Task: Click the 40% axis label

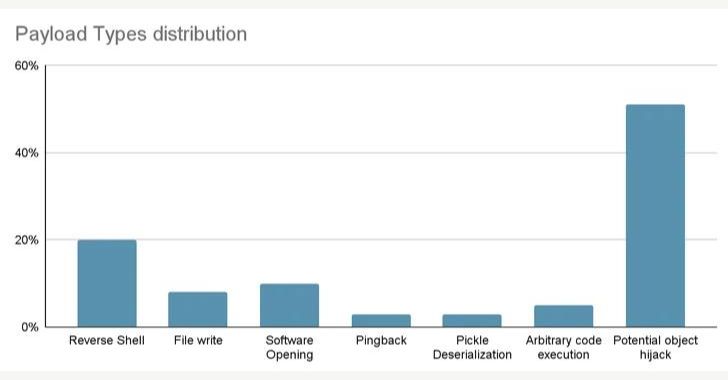Action: tap(26, 153)
